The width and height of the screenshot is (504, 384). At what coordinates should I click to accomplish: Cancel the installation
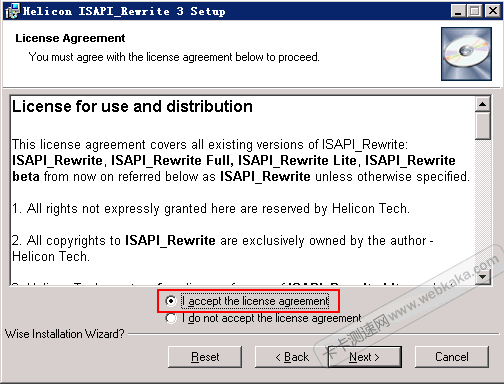(x=452, y=357)
